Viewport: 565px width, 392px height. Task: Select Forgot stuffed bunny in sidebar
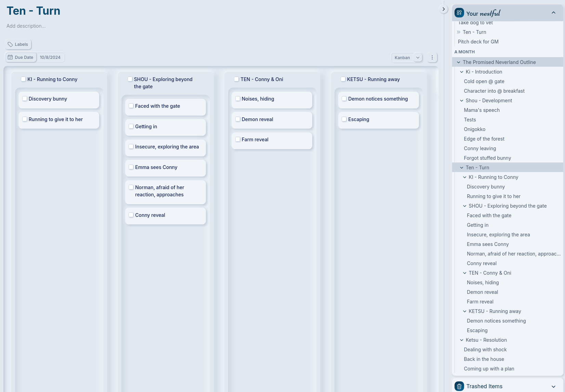pos(487,158)
